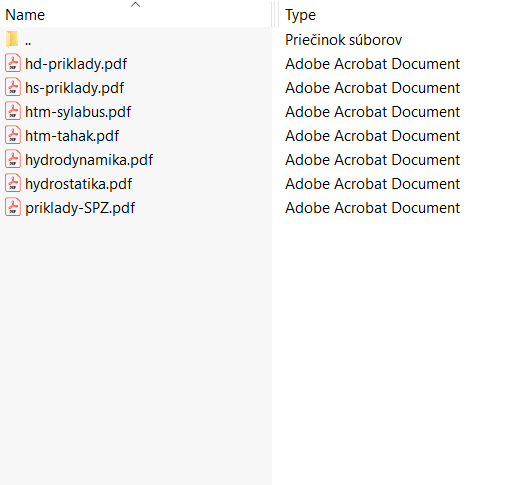Click the sort direction arrow above Name
The height and width of the screenshot is (485, 507).
[x=135, y=5]
